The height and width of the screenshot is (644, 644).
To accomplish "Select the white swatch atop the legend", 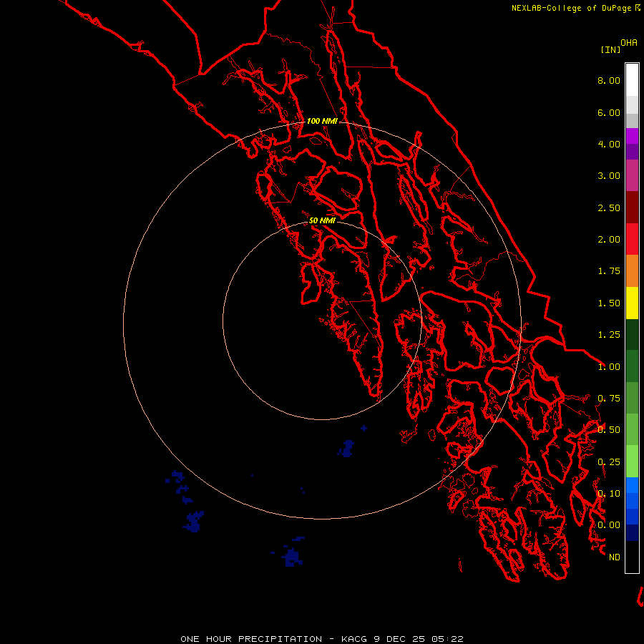I will (x=632, y=79).
